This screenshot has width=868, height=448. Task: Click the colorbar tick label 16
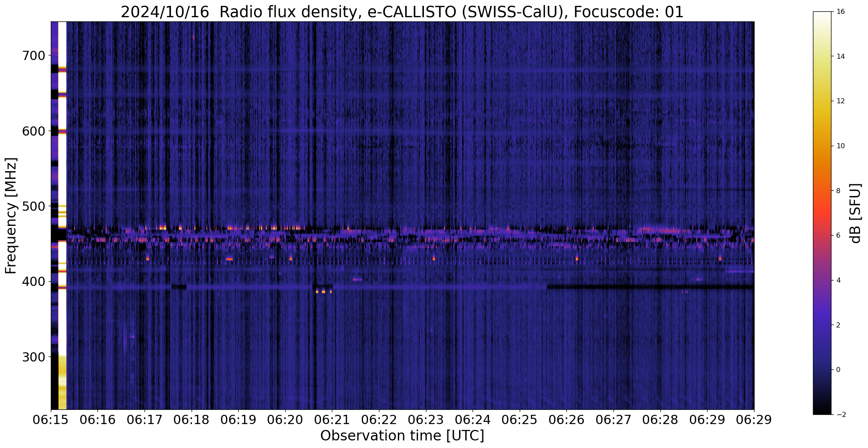840,12
